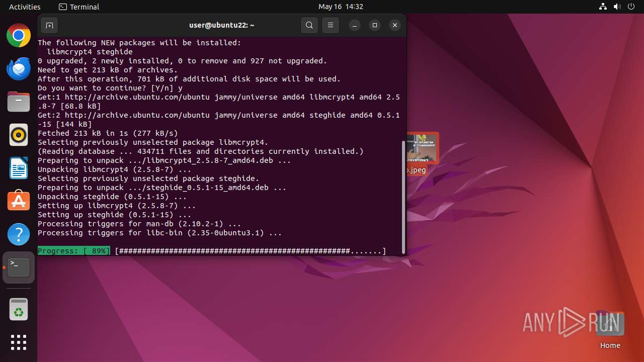644x362 pixels.
Task: Click the Progress 89% indicator
Action: pyautogui.click(x=73, y=251)
